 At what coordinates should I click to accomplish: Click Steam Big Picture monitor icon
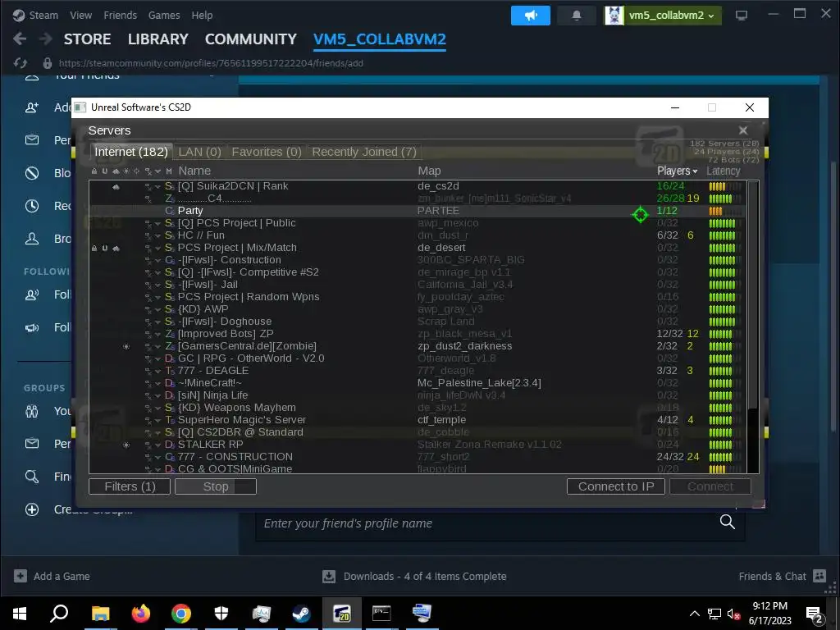[x=742, y=16]
